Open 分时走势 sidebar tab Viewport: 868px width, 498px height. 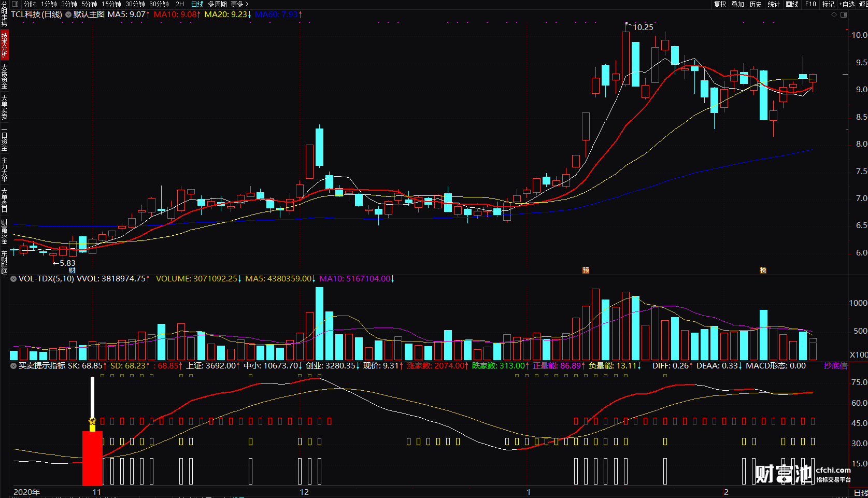point(4,14)
